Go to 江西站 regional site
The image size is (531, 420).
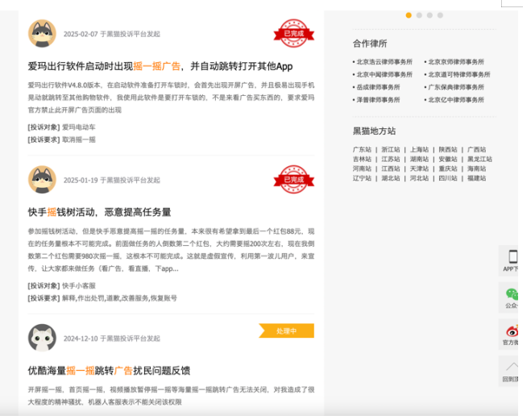391,168
